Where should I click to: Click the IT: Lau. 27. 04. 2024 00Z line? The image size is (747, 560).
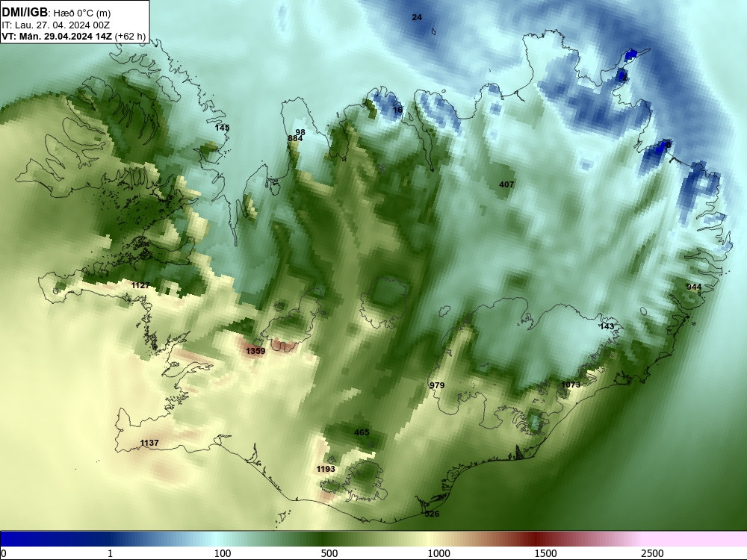point(56,25)
